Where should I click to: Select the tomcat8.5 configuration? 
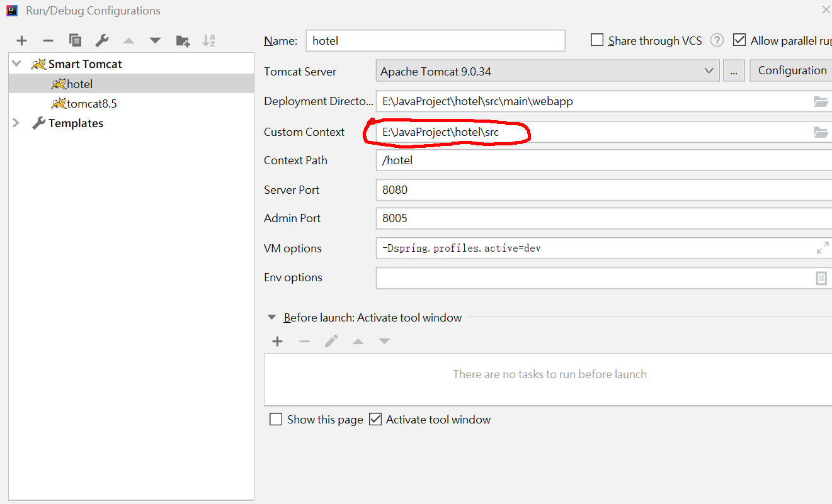click(132, 104)
